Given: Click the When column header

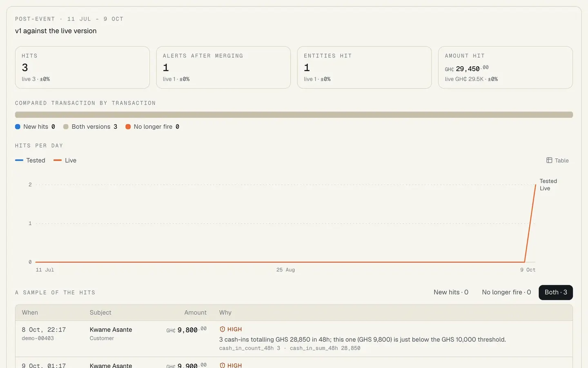Looking at the screenshot, I should tap(30, 312).
